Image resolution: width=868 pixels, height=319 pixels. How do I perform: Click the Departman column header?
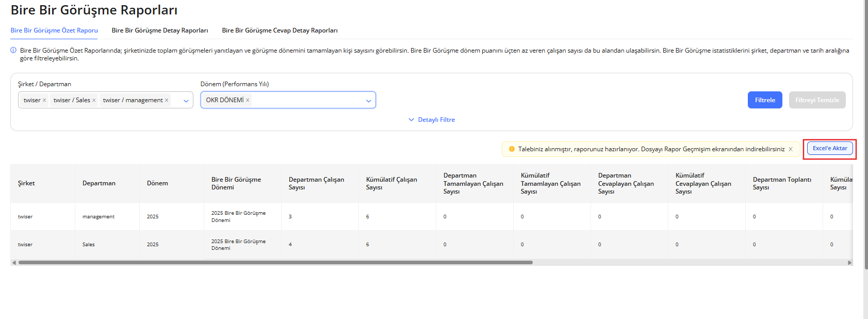[99, 183]
